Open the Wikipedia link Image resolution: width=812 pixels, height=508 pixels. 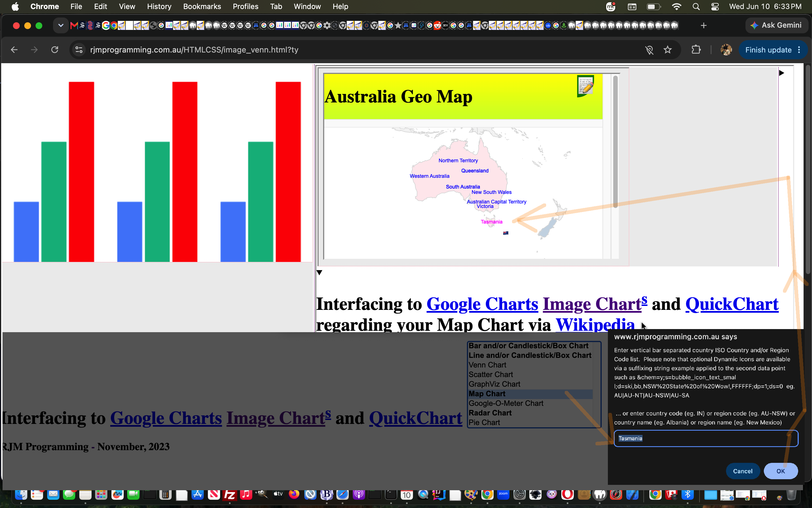[x=595, y=325]
